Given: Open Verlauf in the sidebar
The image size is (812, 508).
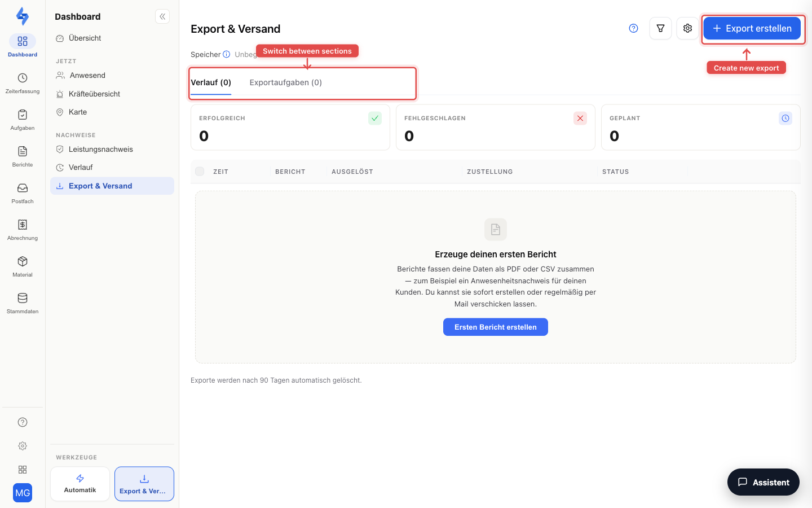Looking at the screenshot, I should pyautogui.click(x=112, y=168).
